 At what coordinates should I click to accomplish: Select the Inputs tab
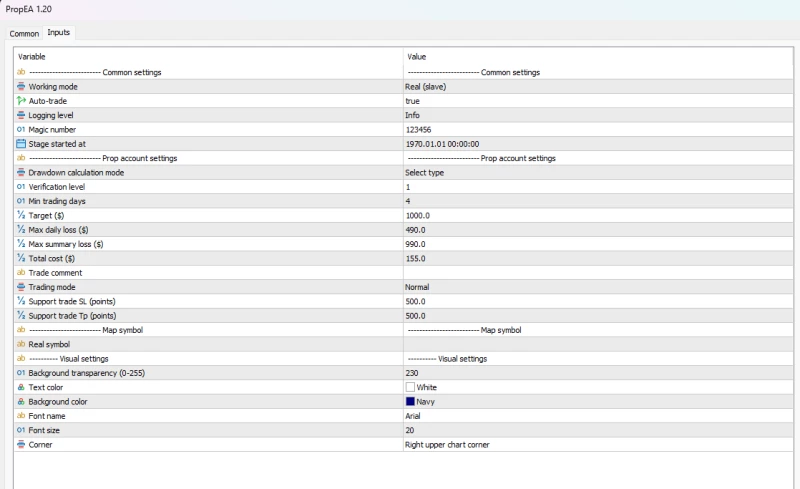pos(59,33)
